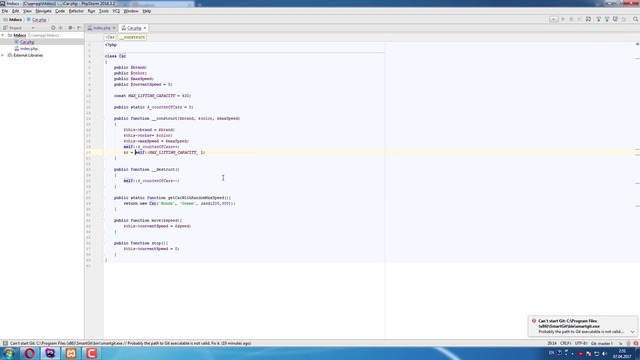Click the Git error message in status bar

click(130, 344)
